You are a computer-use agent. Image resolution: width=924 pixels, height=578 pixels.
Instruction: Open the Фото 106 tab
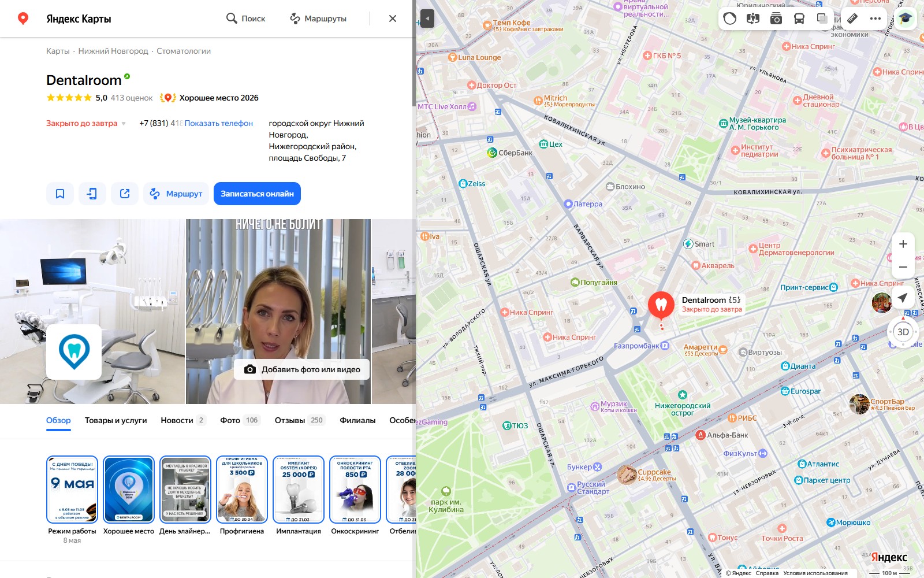[x=240, y=420]
